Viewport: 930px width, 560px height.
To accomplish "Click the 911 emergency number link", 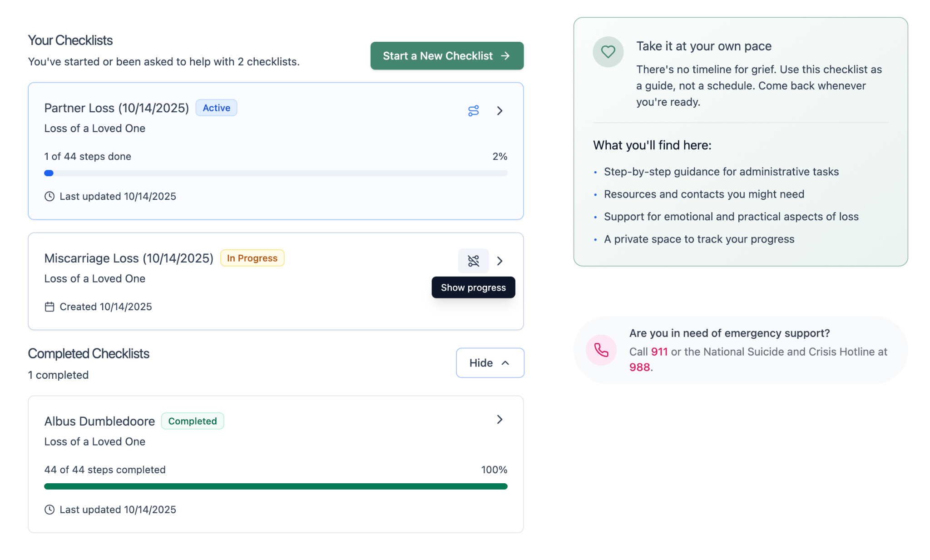I will click(x=659, y=352).
